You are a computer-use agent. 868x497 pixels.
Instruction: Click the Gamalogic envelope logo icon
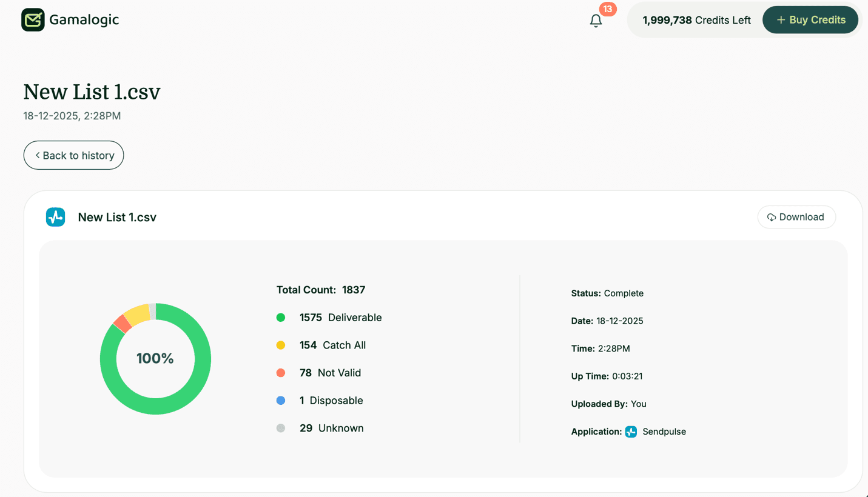[x=33, y=19]
